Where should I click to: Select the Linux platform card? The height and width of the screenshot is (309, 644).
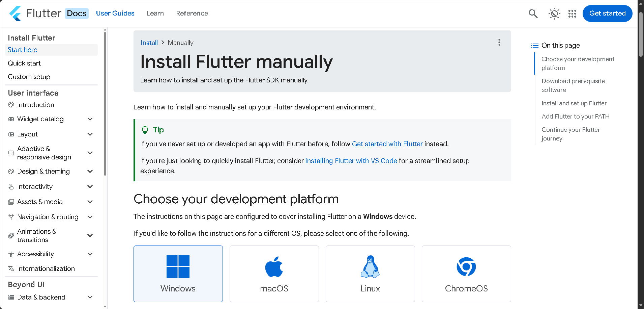pos(370,274)
